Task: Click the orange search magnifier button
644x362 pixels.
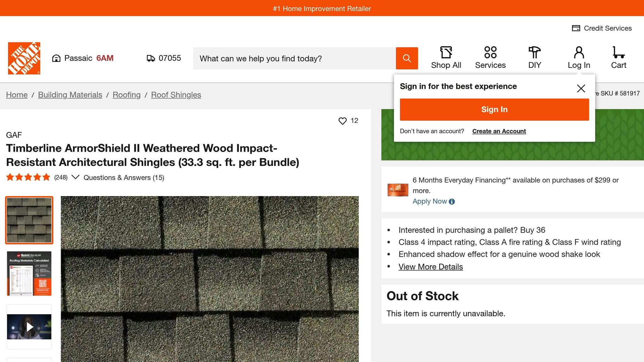Action: coord(407,58)
